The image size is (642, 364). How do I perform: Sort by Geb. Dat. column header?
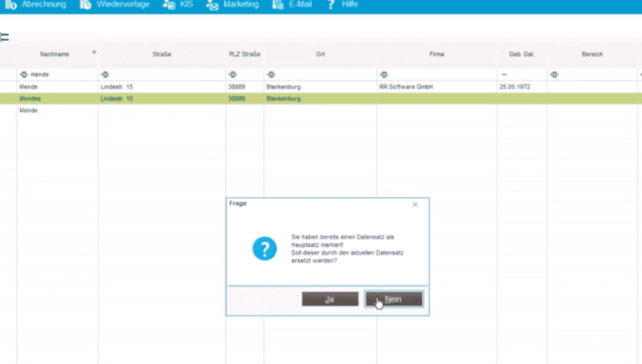click(522, 54)
